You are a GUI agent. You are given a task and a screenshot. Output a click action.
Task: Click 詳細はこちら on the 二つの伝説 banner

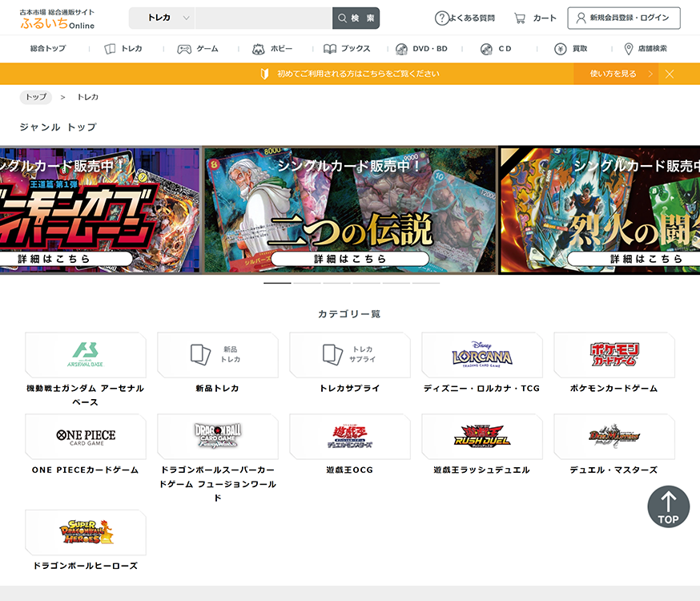pos(349,258)
